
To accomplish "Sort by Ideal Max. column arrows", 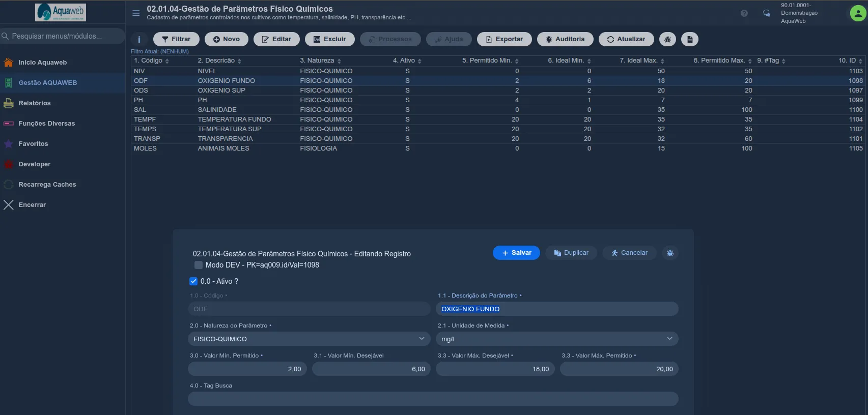I will pyautogui.click(x=662, y=61).
